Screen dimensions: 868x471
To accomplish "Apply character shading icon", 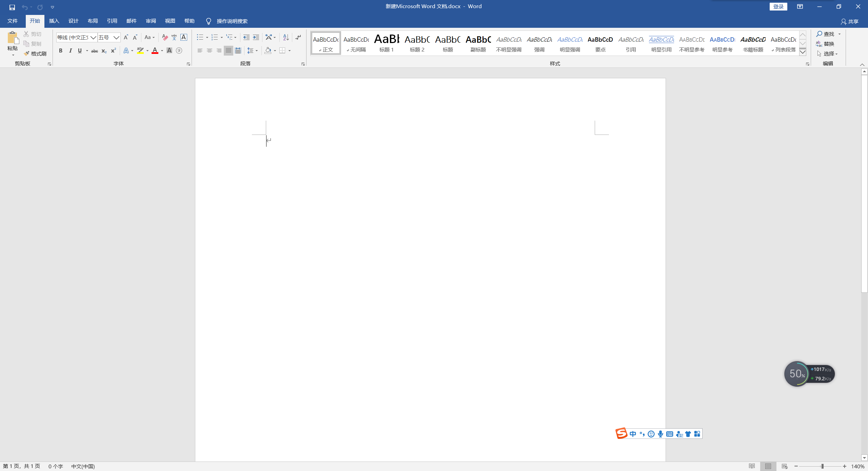I will click(169, 50).
